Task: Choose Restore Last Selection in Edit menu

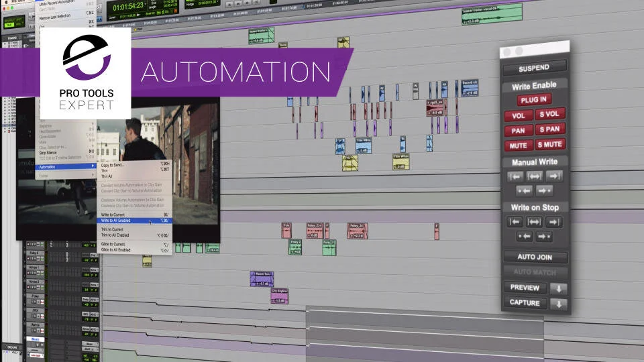Action: click(x=66, y=17)
